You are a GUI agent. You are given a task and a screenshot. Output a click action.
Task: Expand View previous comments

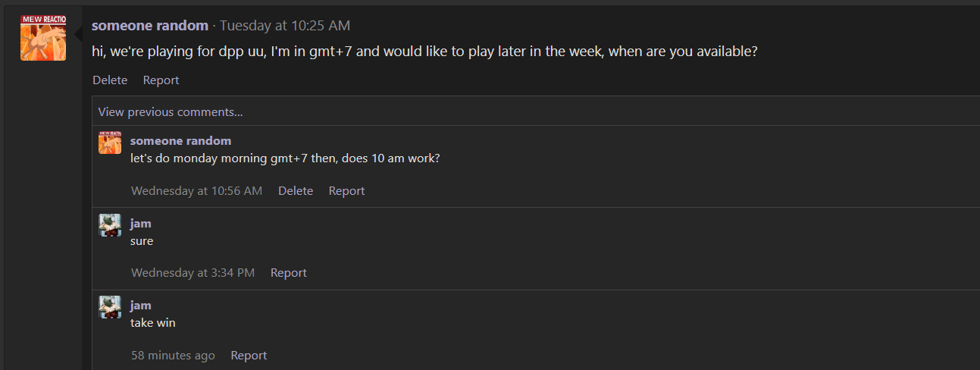tap(171, 112)
